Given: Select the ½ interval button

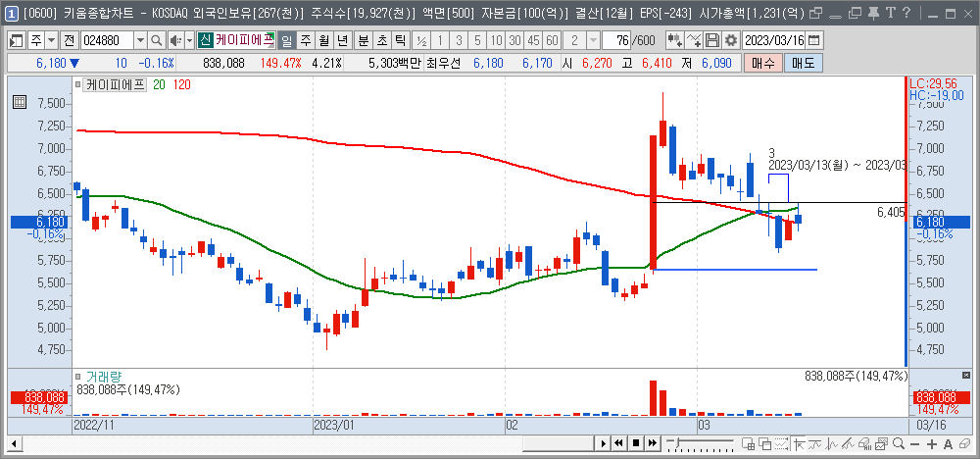Looking at the screenshot, I should point(421,40).
